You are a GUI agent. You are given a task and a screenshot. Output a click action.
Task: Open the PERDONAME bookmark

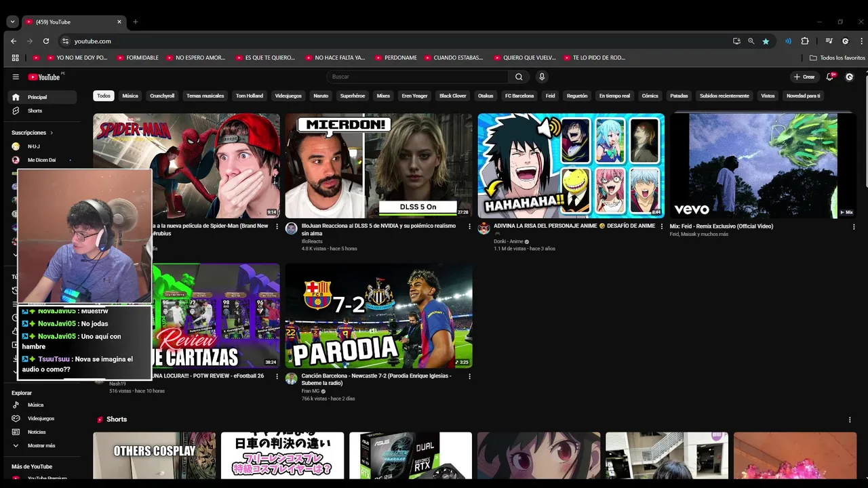click(x=396, y=58)
